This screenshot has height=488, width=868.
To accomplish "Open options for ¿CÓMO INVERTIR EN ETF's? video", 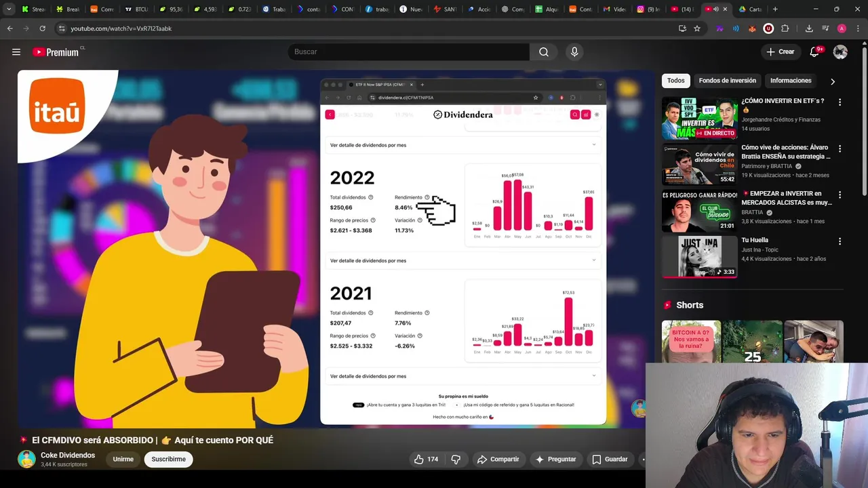I will (840, 102).
